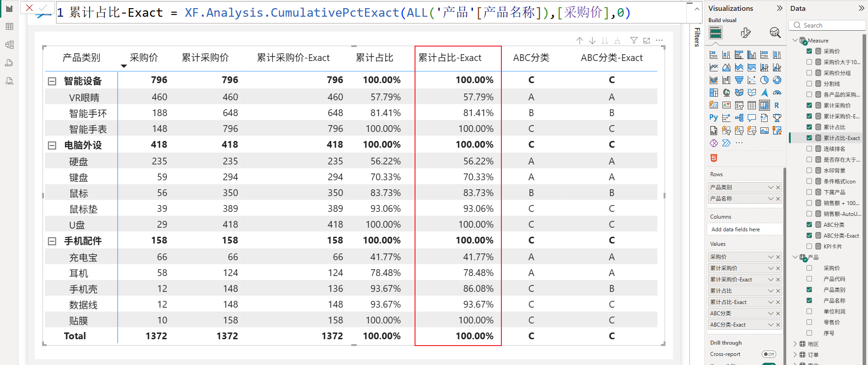The width and height of the screenshot is (868, 365).
Task: Uncheck the ABC分类 measure checkbox
Action: tap(809, 225)
